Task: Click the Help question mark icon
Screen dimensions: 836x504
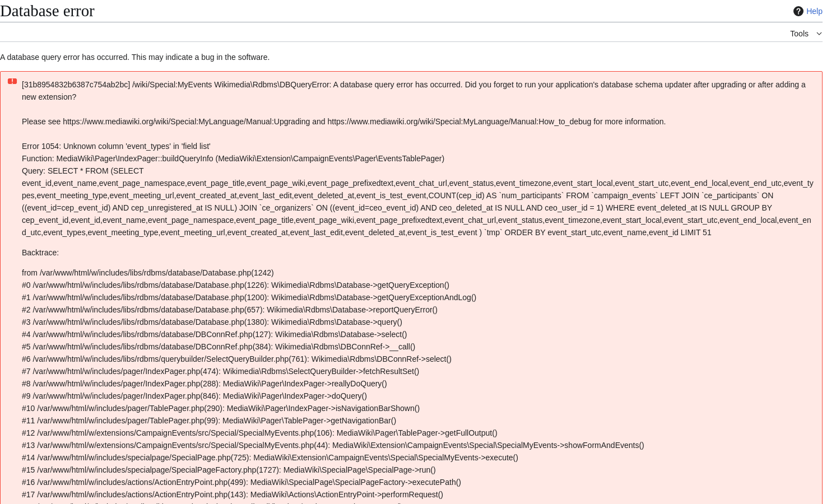Action: tap(798, 11)
